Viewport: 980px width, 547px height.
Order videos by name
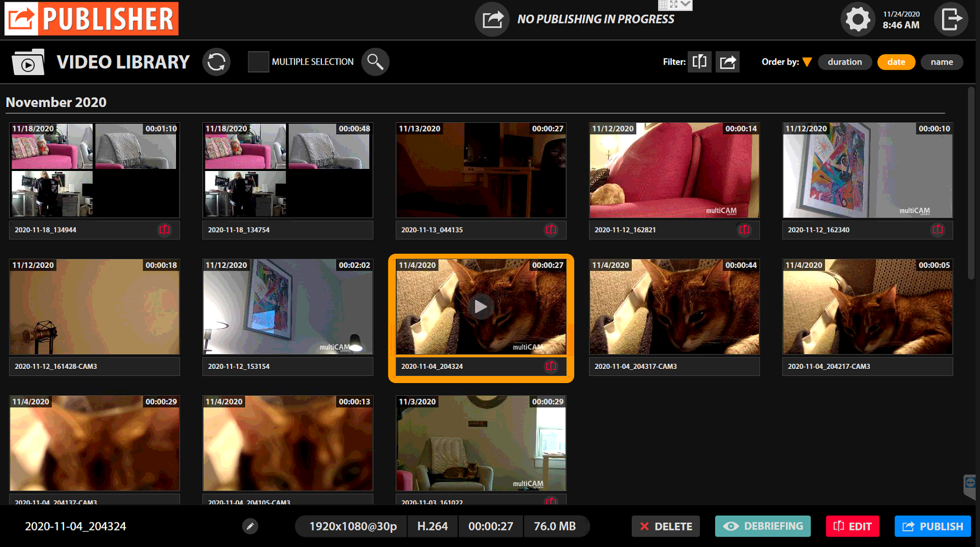pyautogui.click(x=942, y=62)
